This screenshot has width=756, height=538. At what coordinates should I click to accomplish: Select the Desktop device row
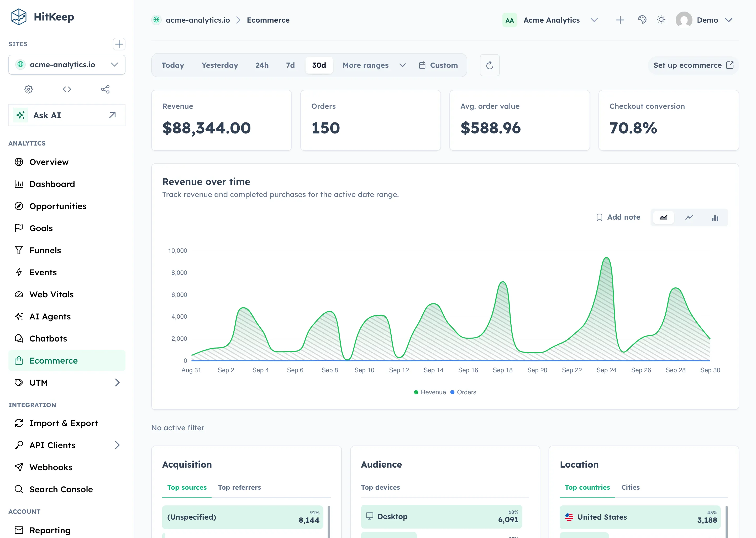[x=442, y=516]
